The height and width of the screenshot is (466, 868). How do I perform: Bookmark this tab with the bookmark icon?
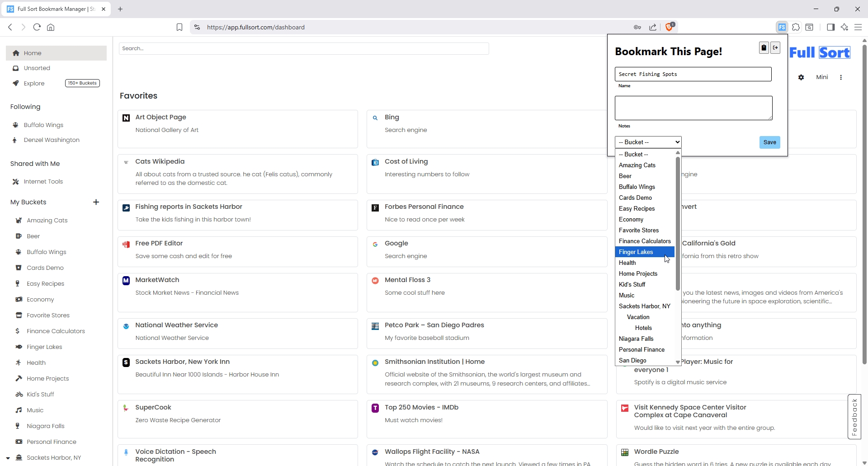tap(179, 27)
